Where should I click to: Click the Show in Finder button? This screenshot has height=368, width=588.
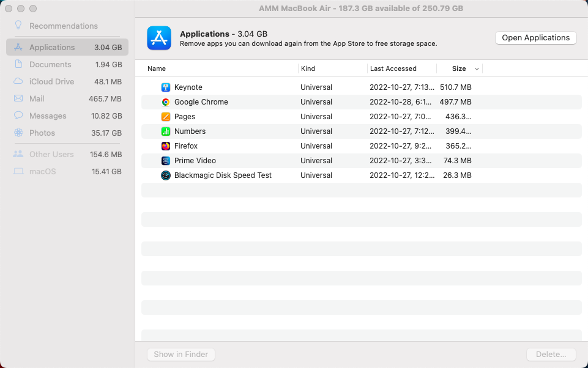[180, 354]
